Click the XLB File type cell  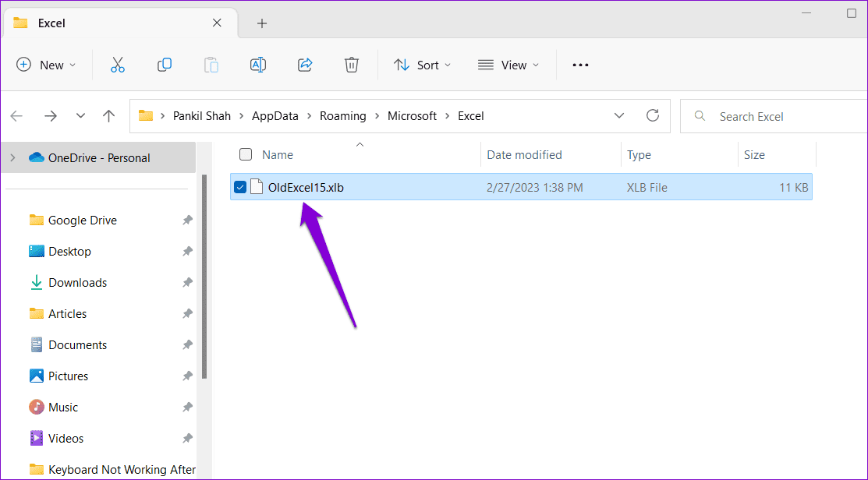click(x=647, y=188)
